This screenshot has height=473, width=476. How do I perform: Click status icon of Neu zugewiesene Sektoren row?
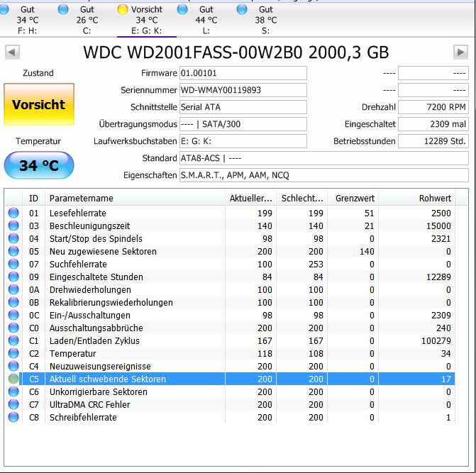[13, 251]
